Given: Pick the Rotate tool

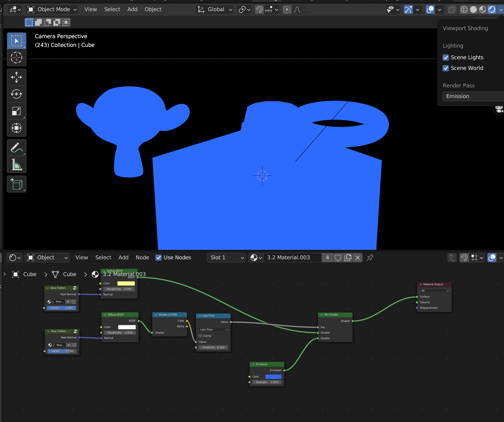Looking at the screenshot, I should [17, 94].
